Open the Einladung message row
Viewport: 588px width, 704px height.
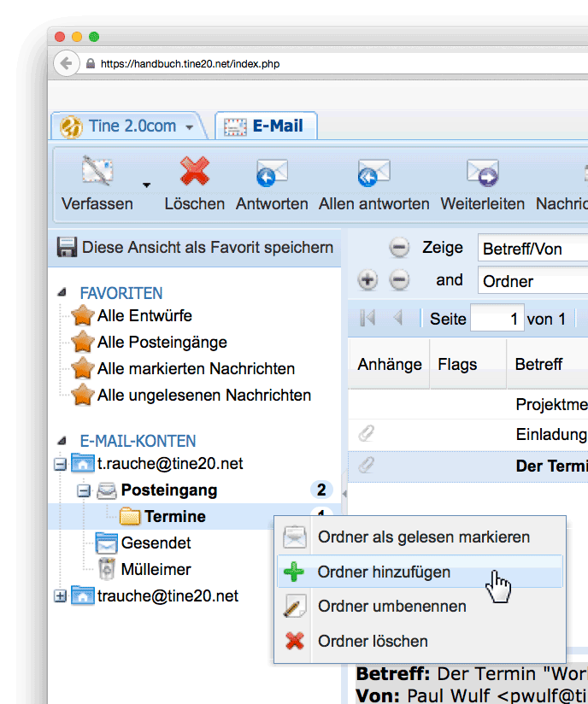coord(468,434)
